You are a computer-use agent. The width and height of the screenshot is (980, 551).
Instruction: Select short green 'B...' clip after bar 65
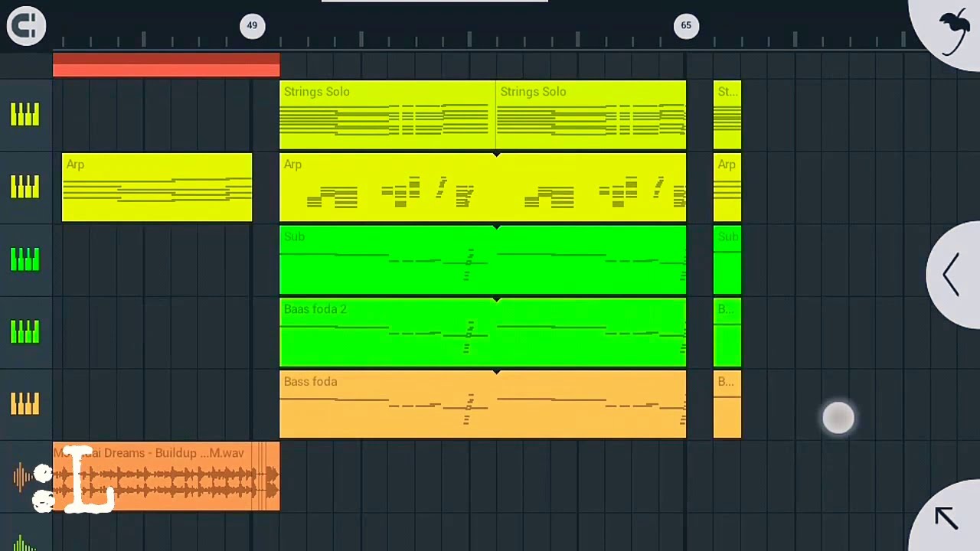(727, 332)
